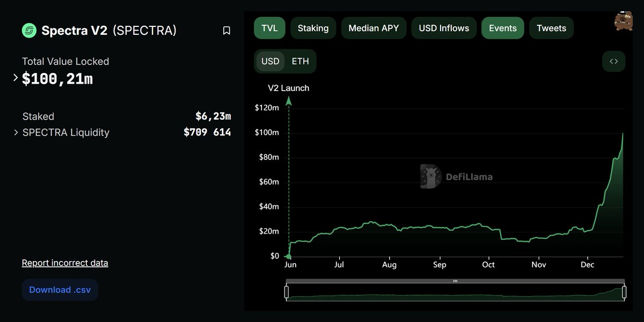Switch chart denomination to ETH

click(301, 61)
